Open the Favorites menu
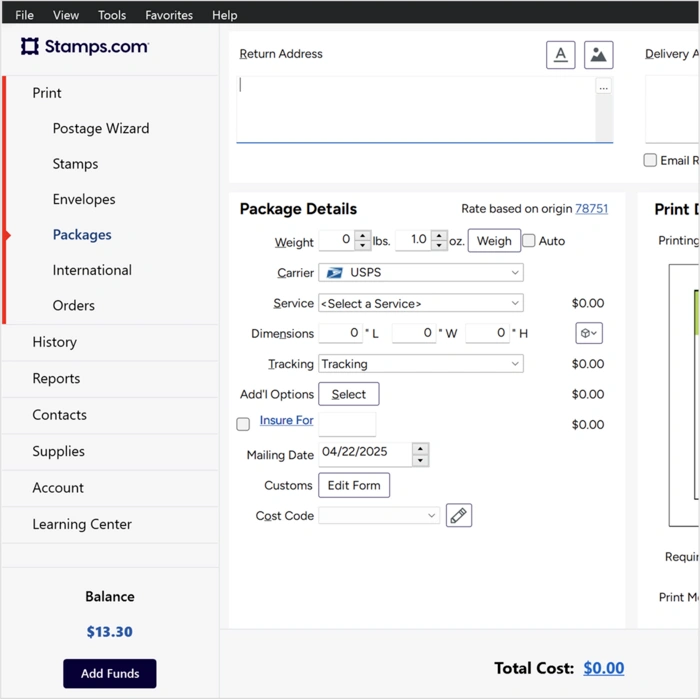The height and width of the screenshot is (699, 700). (x=169, y=15)
